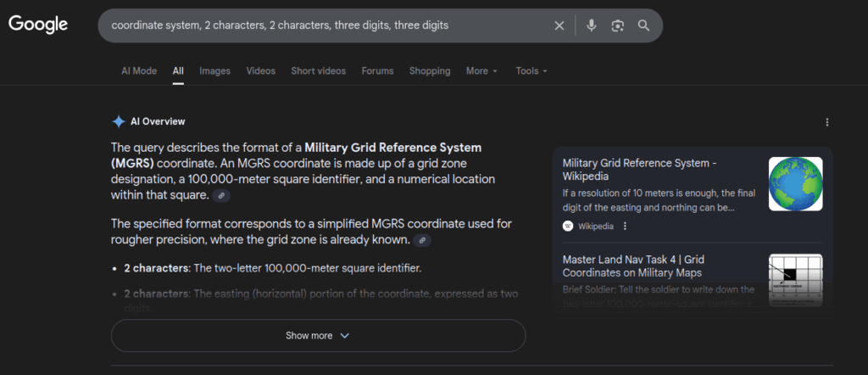This screenshot has width=868, height=375.
Task: Open Military Grid Reference System Wikipedia link
Action: (640, 170)
